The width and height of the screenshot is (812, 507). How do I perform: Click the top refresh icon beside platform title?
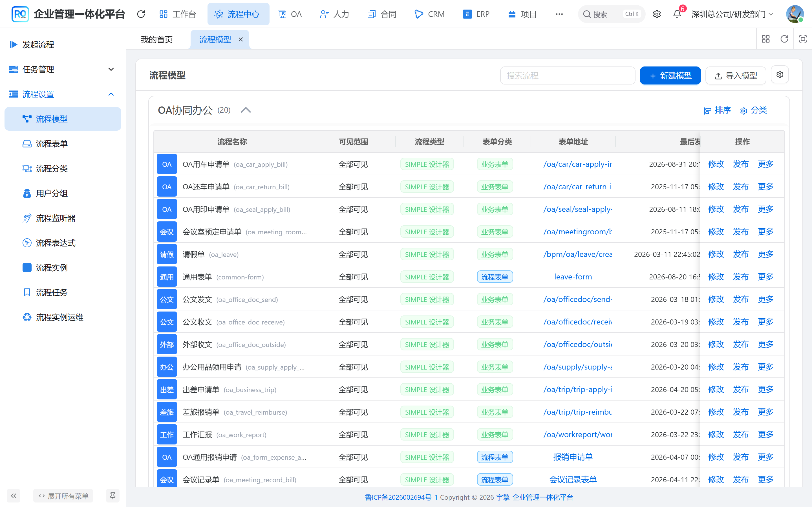(141, 14)
